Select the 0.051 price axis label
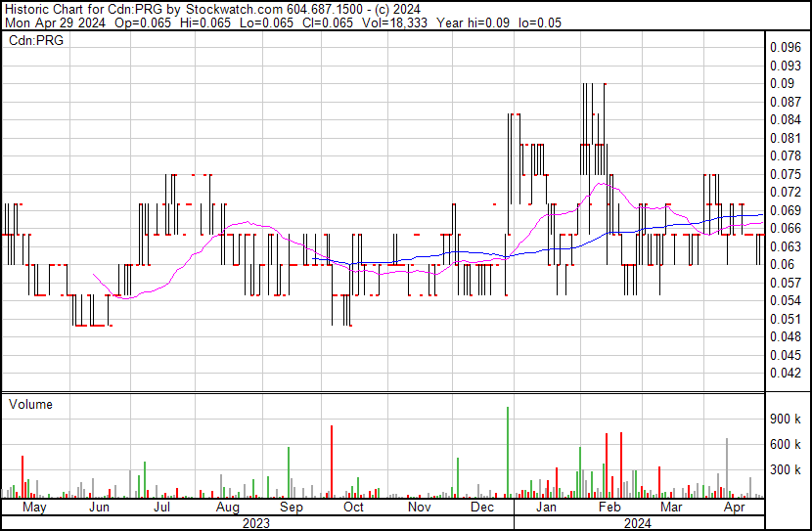This screenshot has height=531, width=812. (x=785, y=319)
